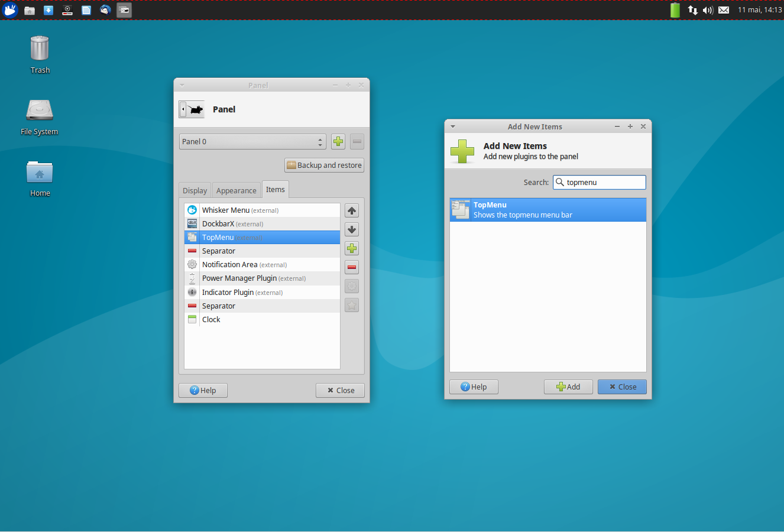Switch to the Display tab
The width and height of the screenshot is (784, 532).
click(195, 190)
